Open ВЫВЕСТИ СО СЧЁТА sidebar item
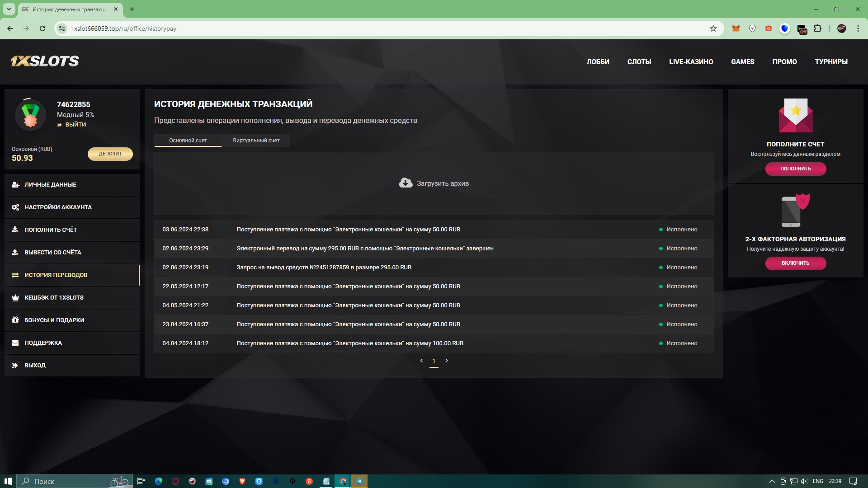Viewport: 868px width, 488px height. click(53, 253)
